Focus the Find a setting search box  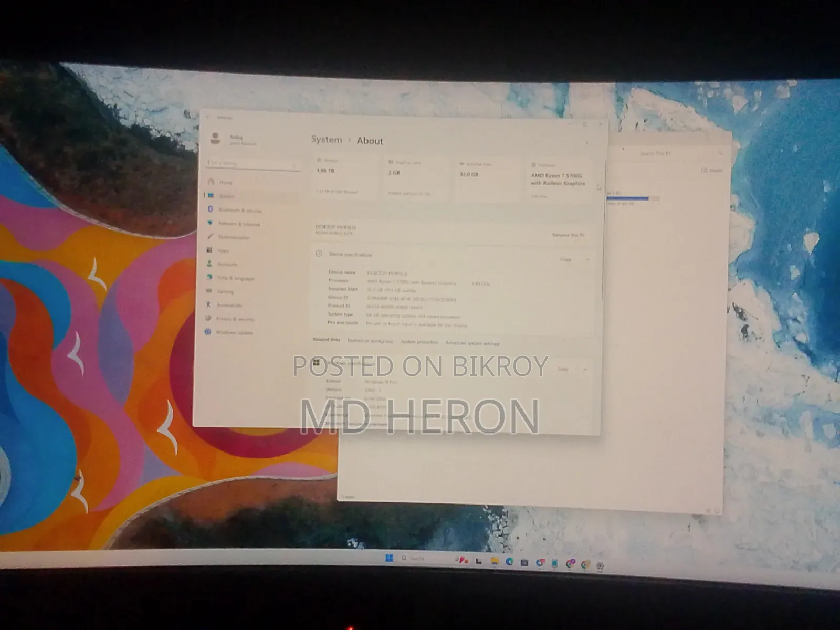pos(253,164)
